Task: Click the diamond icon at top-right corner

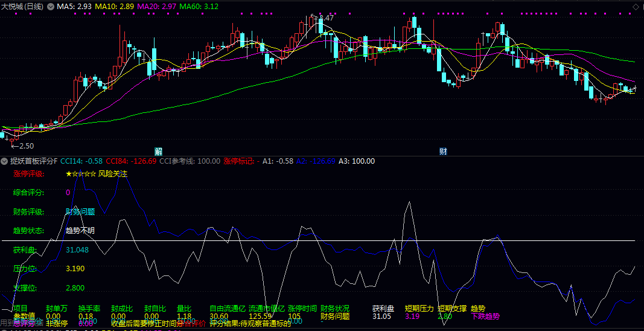Action: (x=636, y=7)
